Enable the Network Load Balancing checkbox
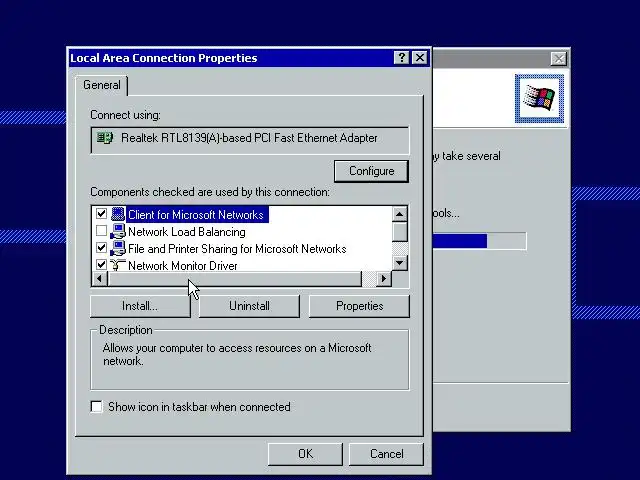 [101, 231]
